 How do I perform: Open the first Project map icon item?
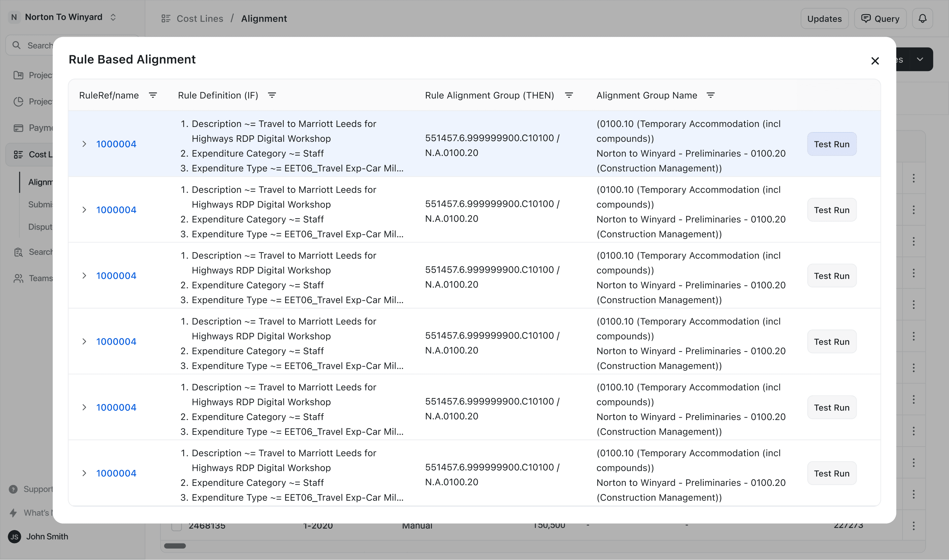(x=18, y=75)
